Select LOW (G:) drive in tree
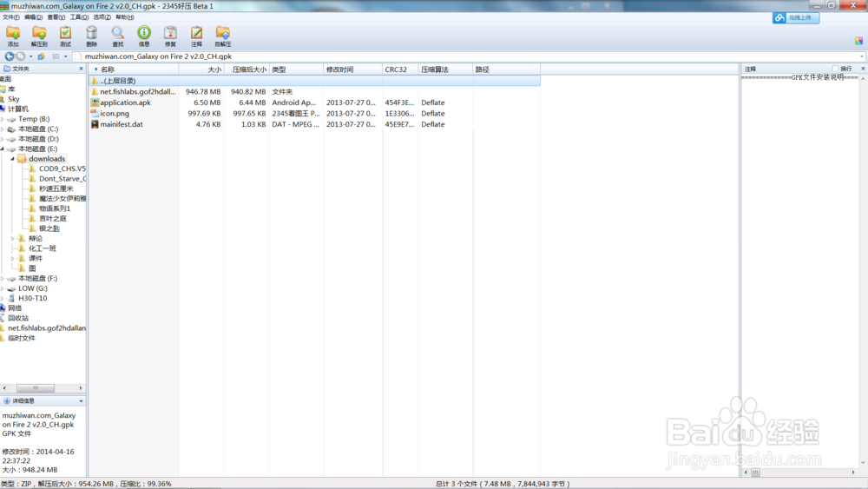Viewport: 868px width, 489px height. 28,288
